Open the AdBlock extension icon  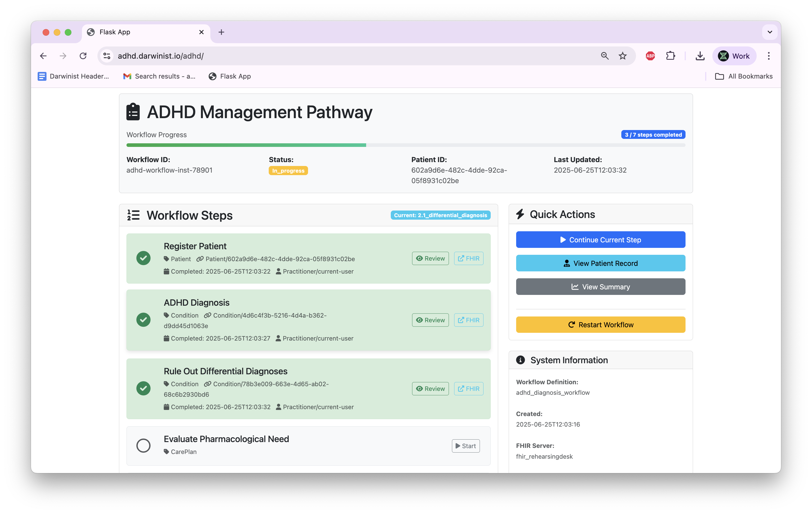pyautogui.click(x=650, y=56)
